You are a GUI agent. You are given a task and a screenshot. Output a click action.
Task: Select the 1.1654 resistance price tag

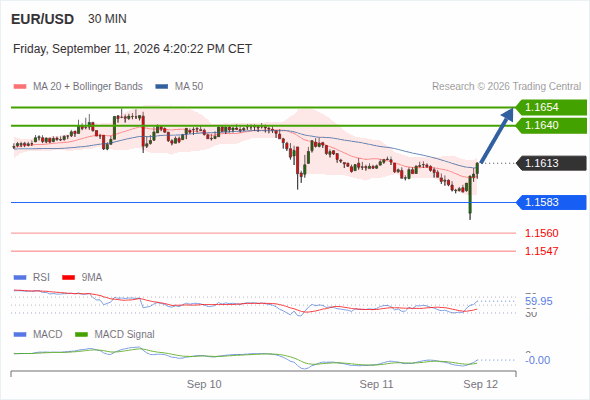tap(551, 107)
